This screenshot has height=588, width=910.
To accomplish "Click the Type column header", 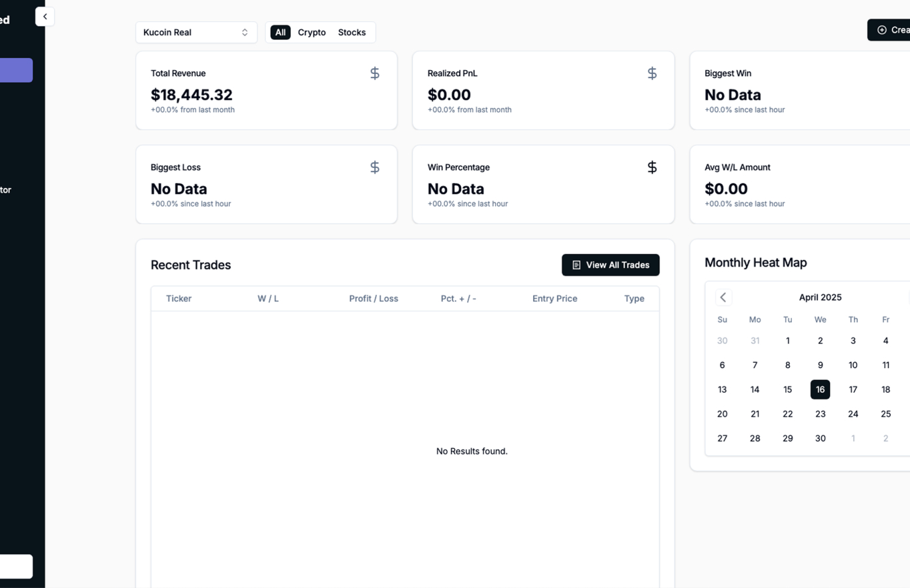I will coord(634,299).
